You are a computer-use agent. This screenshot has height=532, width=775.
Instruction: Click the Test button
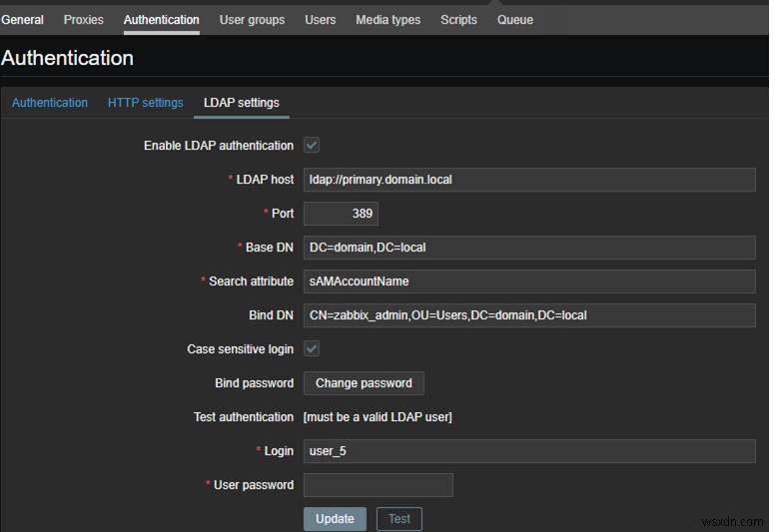click(399, 519)
